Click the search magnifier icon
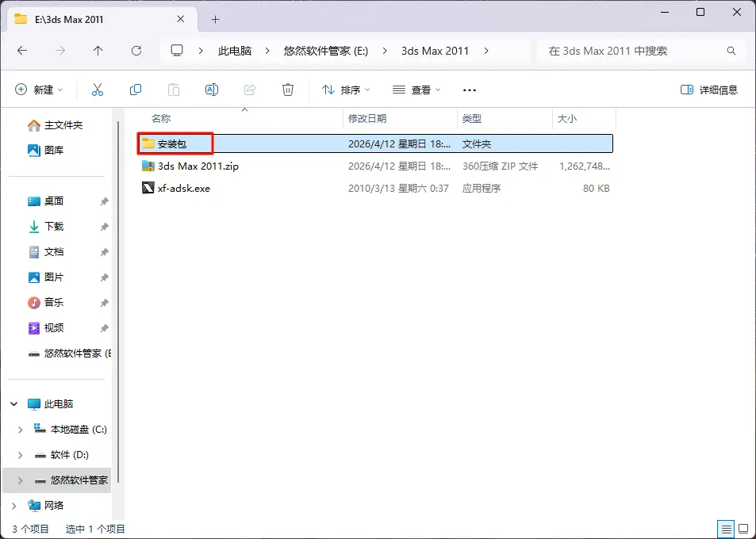This screenshot has height=539, width=756. tap(731, 51)
